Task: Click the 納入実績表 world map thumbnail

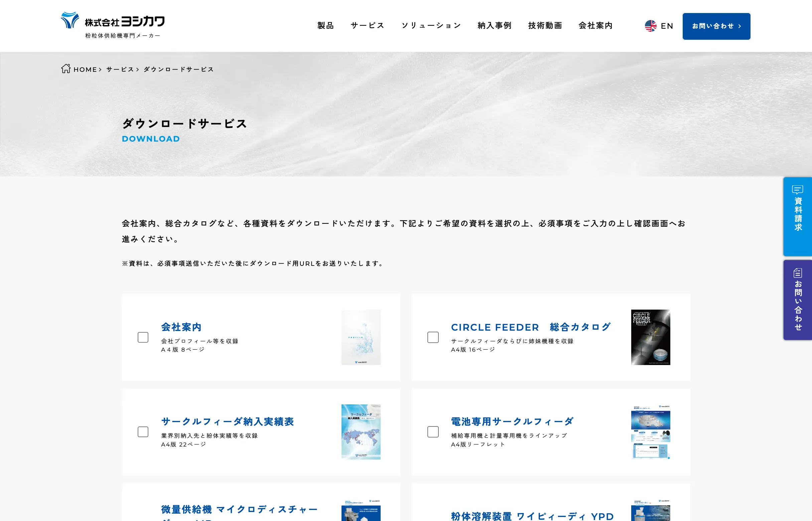Action: tap(361, 432)
